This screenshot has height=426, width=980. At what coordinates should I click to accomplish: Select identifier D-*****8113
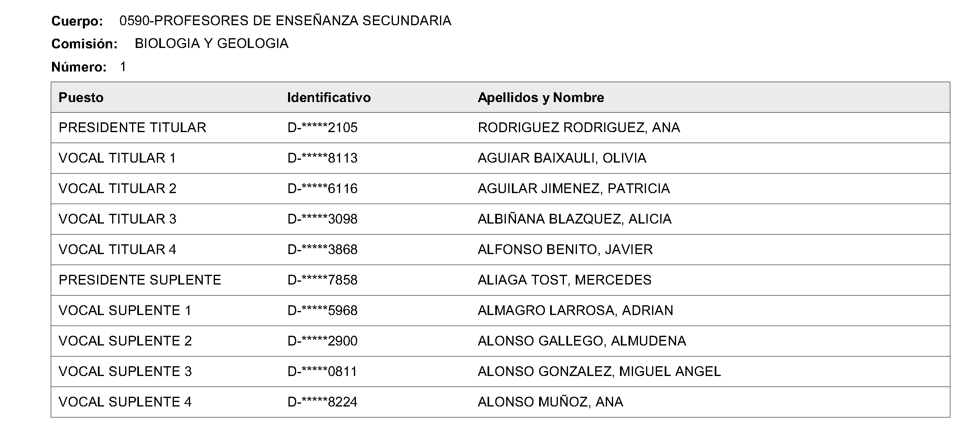point(323,158)
